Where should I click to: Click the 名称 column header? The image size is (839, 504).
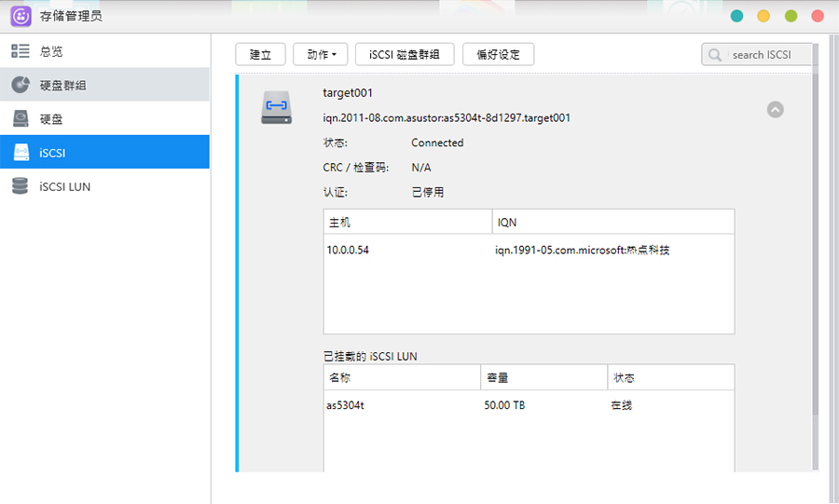pos(402,377)
